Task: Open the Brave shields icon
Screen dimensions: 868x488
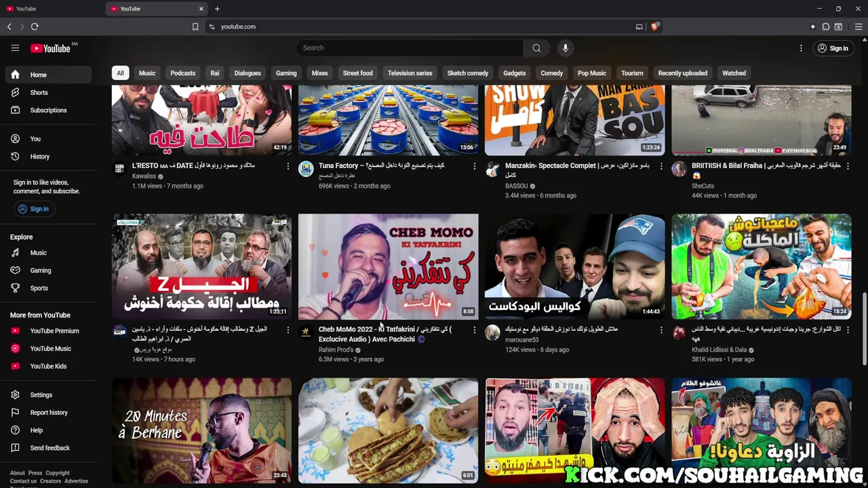Action: point(654,26)
